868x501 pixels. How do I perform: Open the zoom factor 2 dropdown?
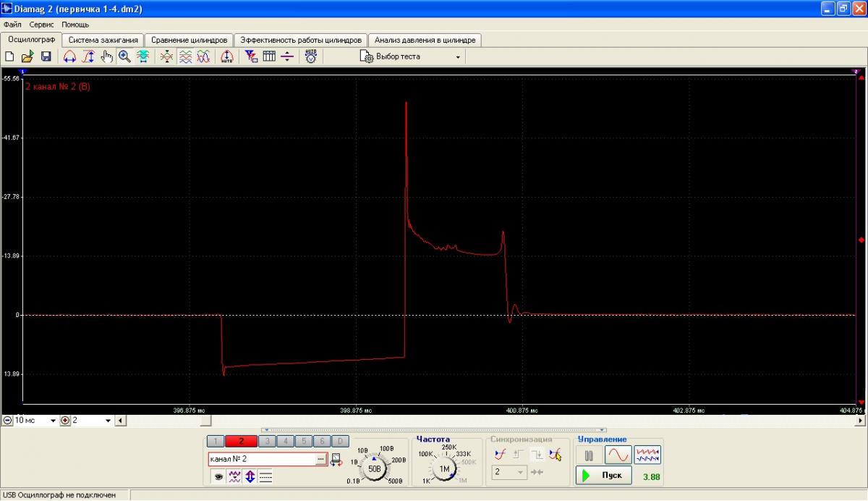click(109, 421)
